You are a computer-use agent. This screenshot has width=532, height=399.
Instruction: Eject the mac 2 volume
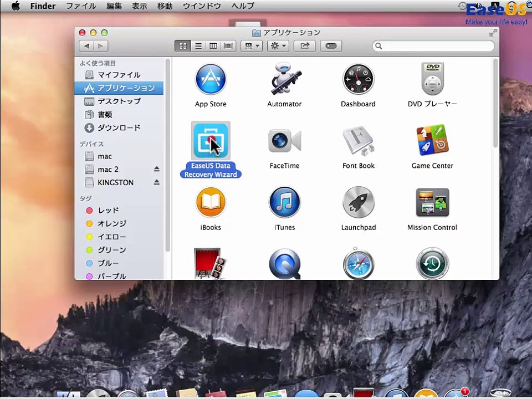point(156,169)
